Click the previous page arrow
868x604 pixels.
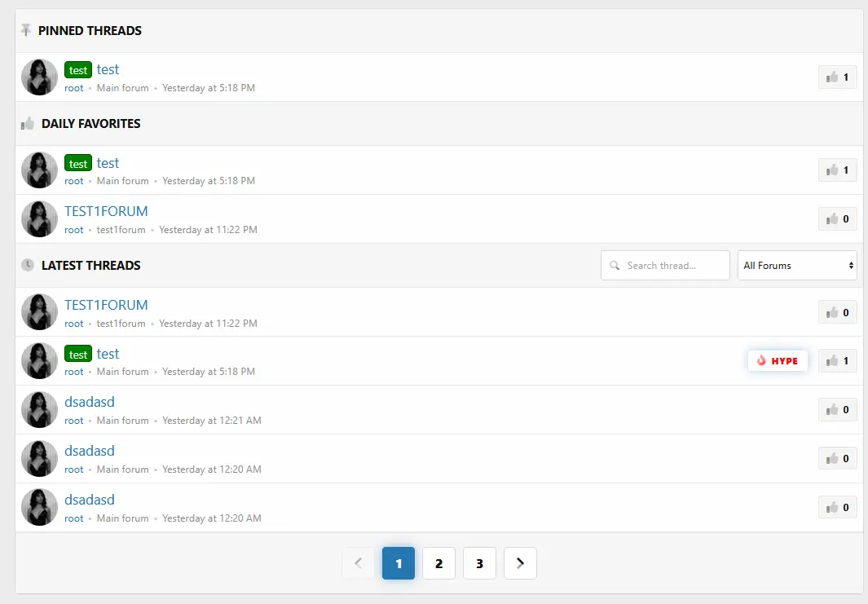point(358,563)
